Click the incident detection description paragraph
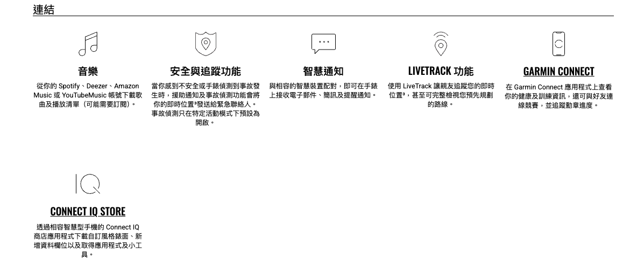 pos(206,104)
